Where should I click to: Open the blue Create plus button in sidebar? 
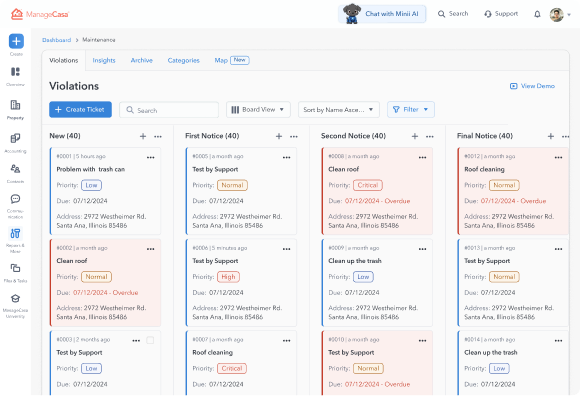16,41
